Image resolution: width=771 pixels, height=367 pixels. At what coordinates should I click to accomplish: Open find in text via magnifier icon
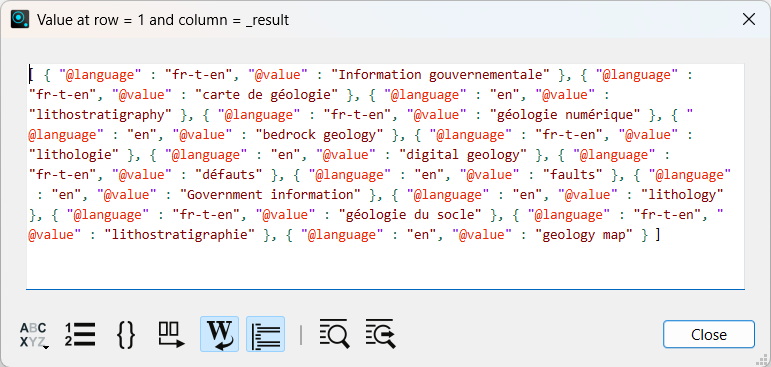334,334
